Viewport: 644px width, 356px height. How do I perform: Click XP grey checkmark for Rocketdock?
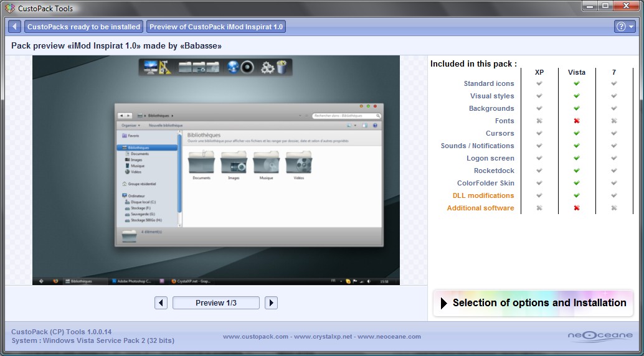[x=539, y=171]
